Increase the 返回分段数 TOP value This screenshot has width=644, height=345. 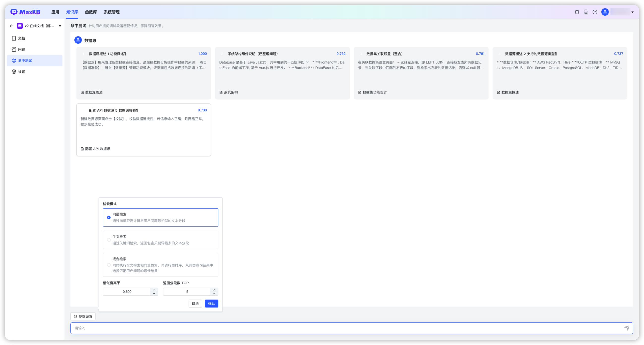[214, 290]
